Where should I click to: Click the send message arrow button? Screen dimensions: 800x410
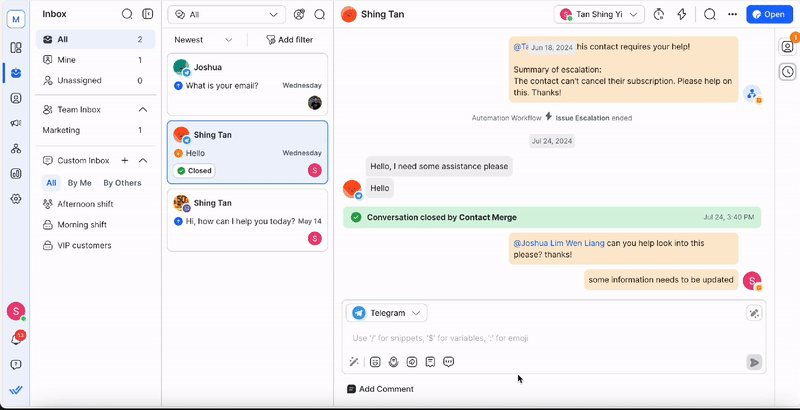(754, 362)
